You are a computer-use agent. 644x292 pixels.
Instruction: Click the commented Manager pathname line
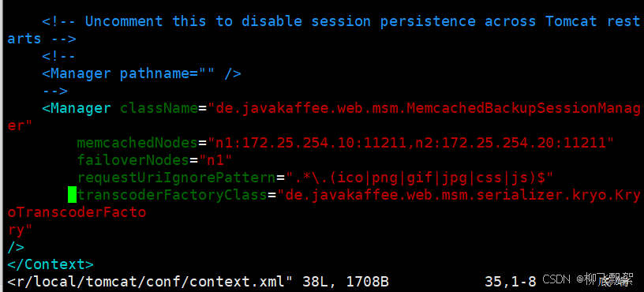click(142, 74)
